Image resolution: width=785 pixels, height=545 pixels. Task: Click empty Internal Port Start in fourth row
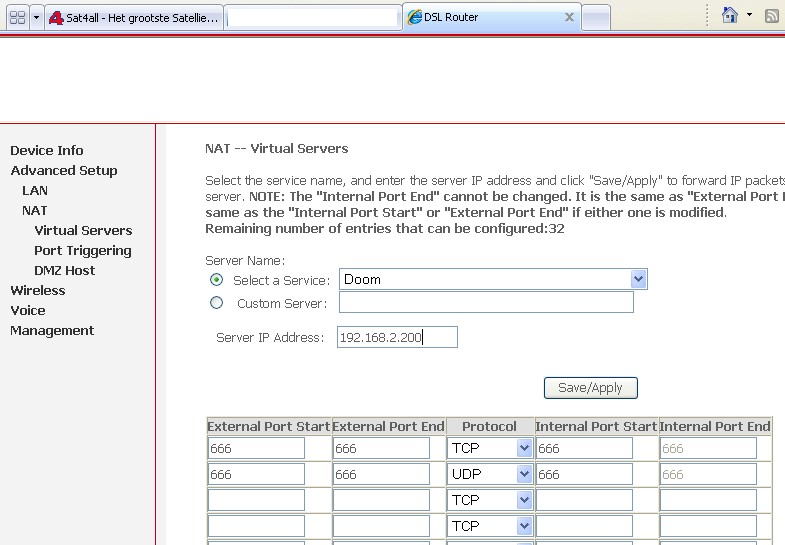584,526
